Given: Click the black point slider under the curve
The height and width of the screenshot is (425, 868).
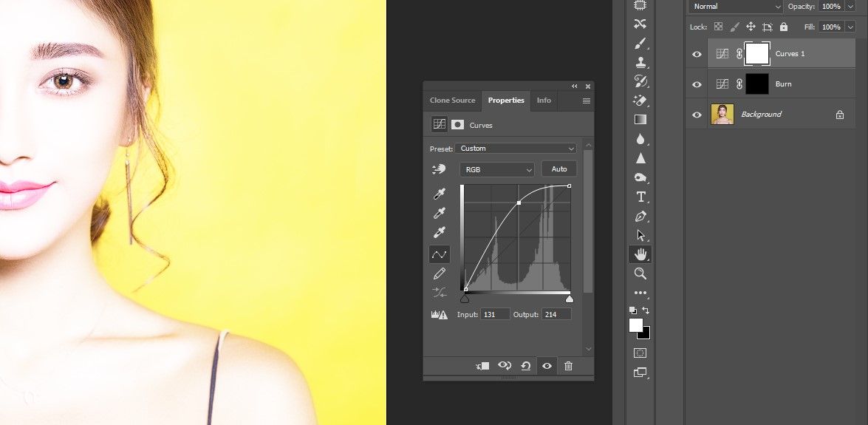Looking at the screenshot, I should click(465, 299).
